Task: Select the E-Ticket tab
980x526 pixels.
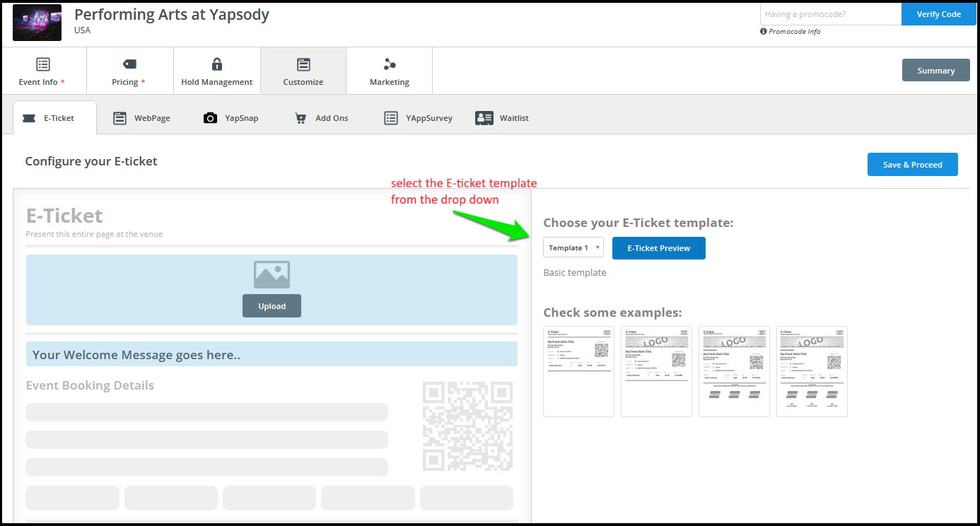Action: 54,118
